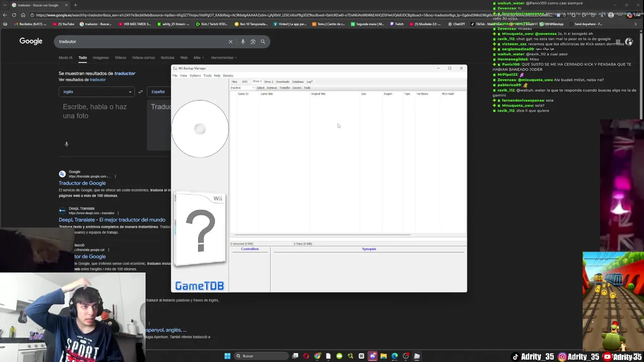644x362 pixels.
Task: Click the Transfer toolbar button
Action: (285, 88)
